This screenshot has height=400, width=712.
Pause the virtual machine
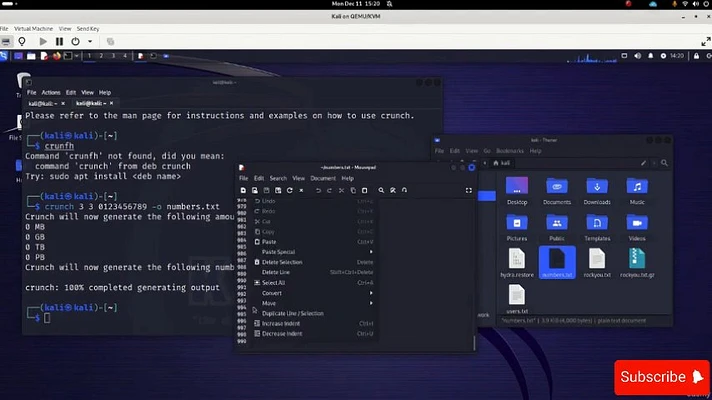pyautogui.click(x=59, y=41)
